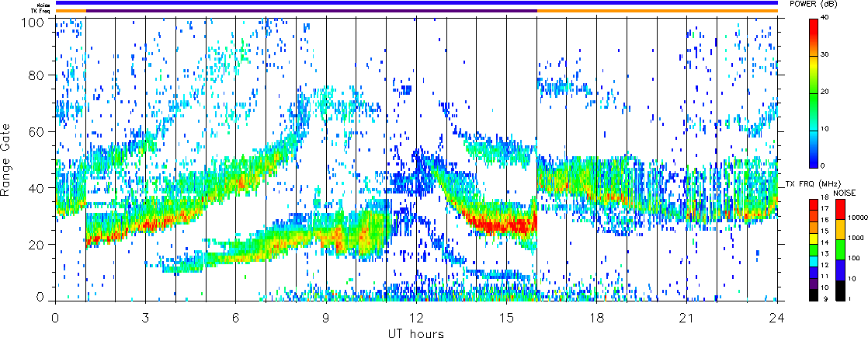Image resolution: width=868 pixels, height=338 pixels.
Task: Click the strong red echo between hours 14 and 16
Action: (504, 225)
